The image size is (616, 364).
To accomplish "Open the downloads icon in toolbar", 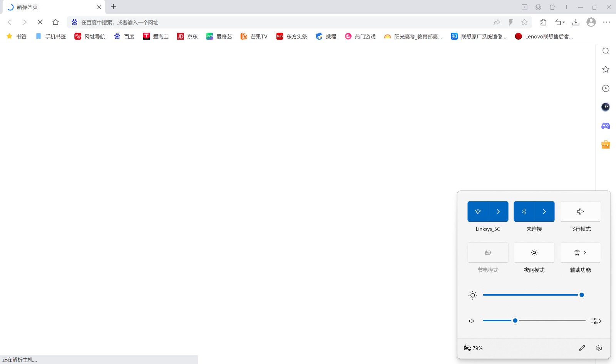I will pos(576,22).
